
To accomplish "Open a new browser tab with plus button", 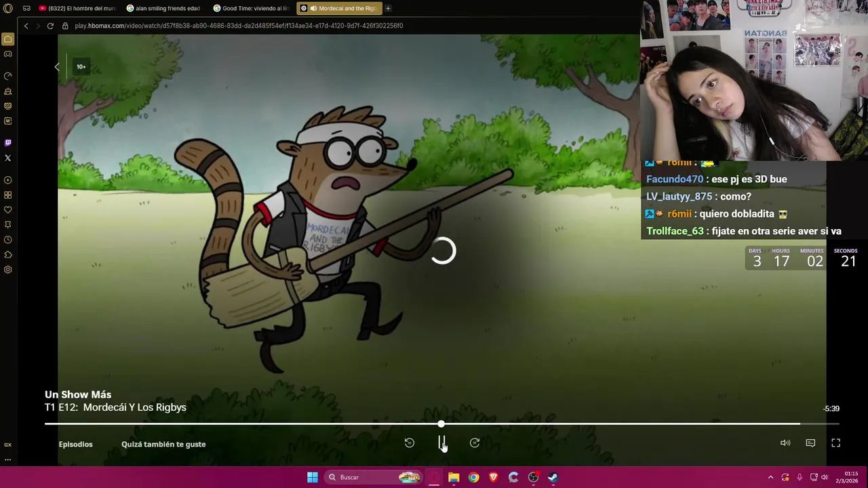I will tap(388, 8).
